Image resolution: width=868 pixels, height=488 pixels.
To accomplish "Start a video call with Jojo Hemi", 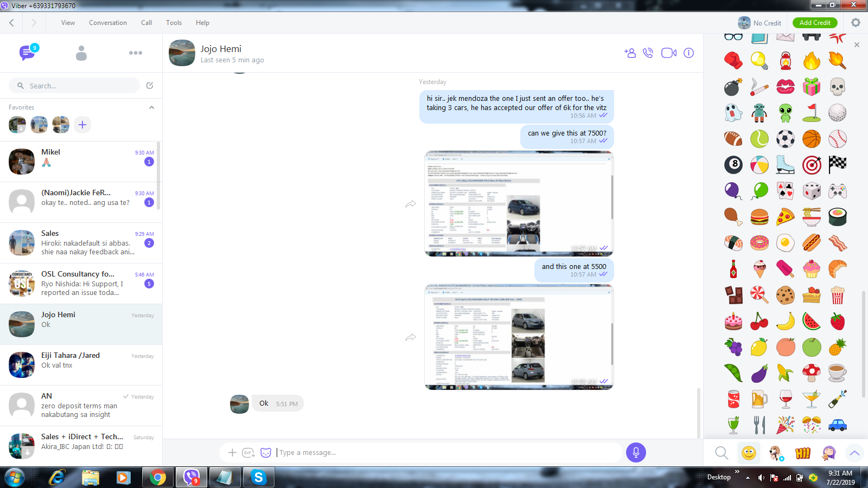I will coord(669,53).
